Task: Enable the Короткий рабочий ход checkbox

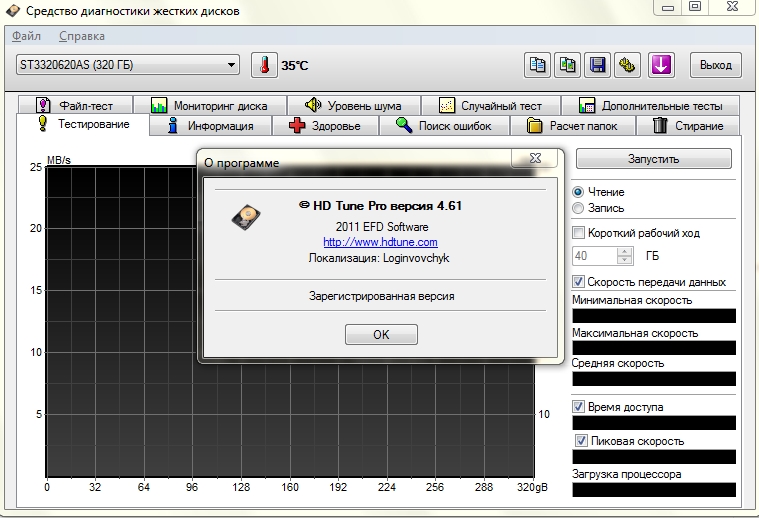Action: pos(578,233)
